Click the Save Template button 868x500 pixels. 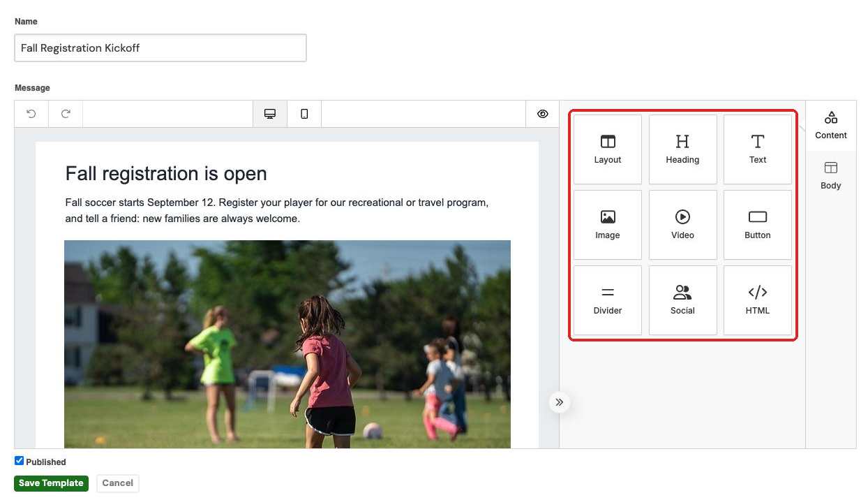coord(51,483)
